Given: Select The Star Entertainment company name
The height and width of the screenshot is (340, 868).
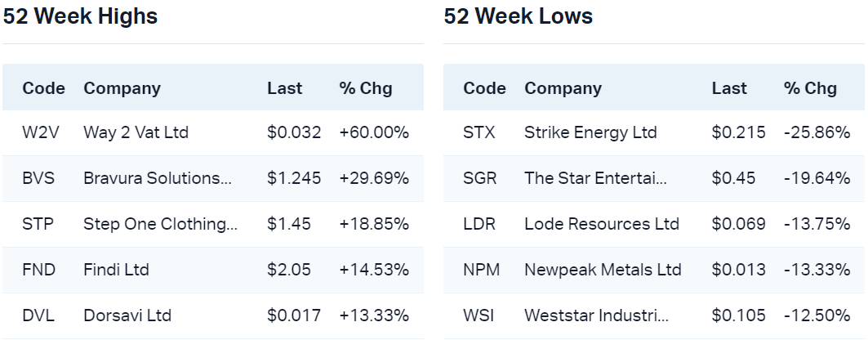Looking at the screenshot, I should pyautogui.click(x=595, y=178).
